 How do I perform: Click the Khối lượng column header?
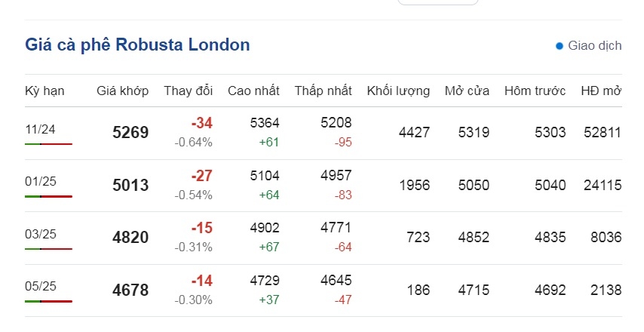click(x=398, y=91)
